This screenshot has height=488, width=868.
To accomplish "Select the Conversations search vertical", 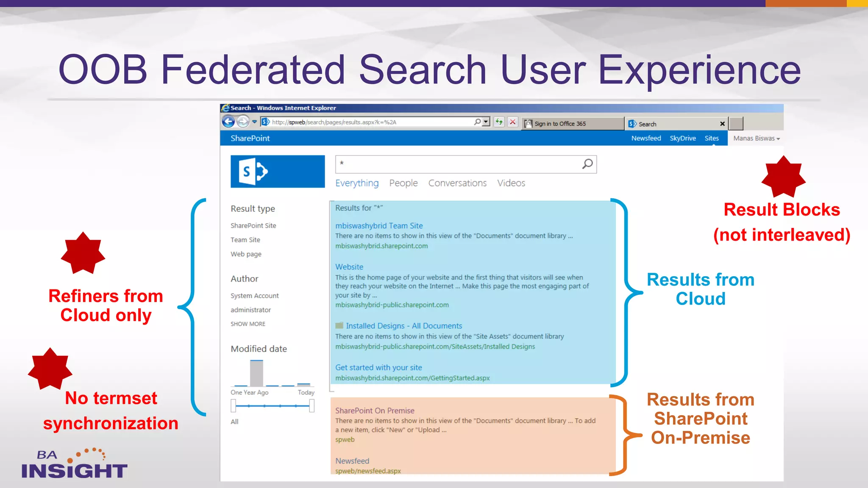I will point(457,183).
